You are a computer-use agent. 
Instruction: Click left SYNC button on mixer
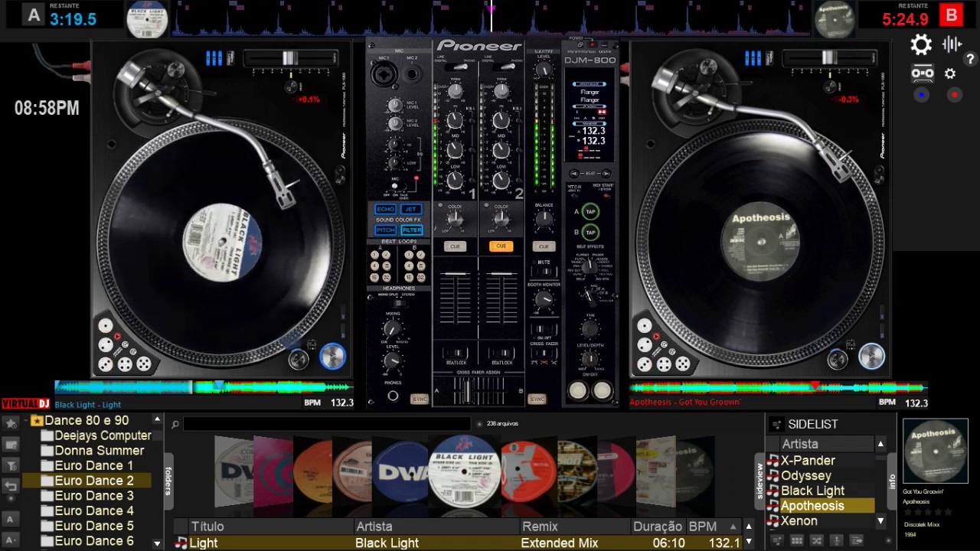click(420, 399)
